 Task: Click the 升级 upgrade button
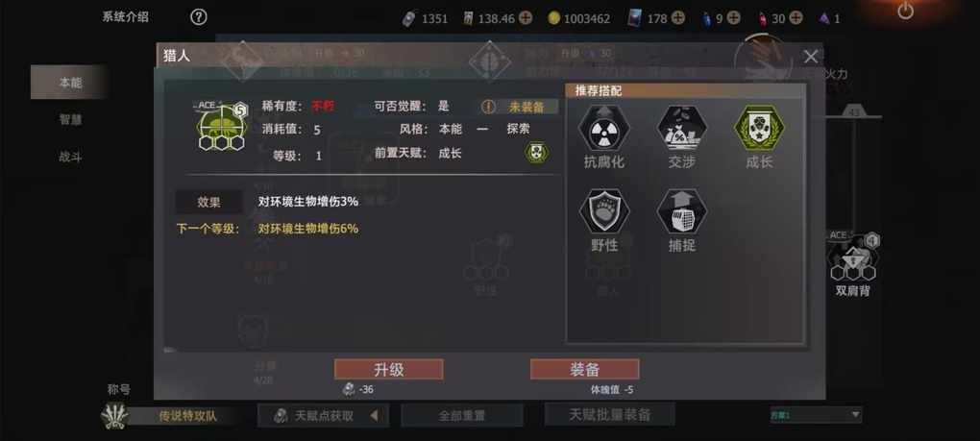389,369
